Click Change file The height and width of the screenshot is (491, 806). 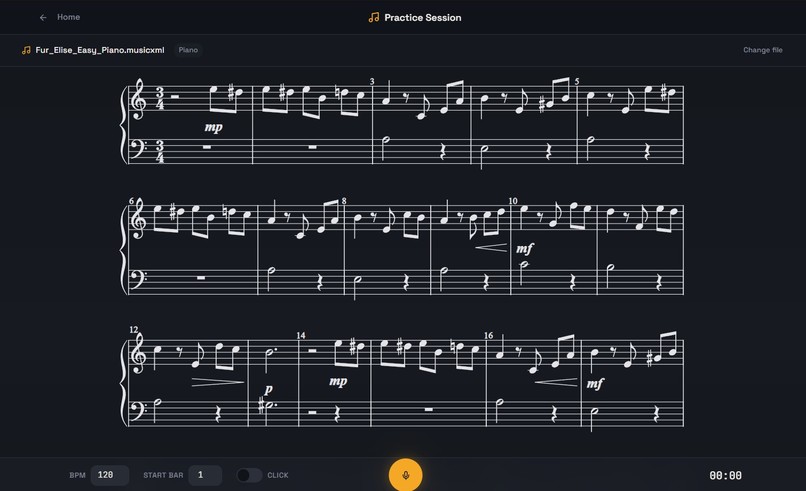[762, 50]
